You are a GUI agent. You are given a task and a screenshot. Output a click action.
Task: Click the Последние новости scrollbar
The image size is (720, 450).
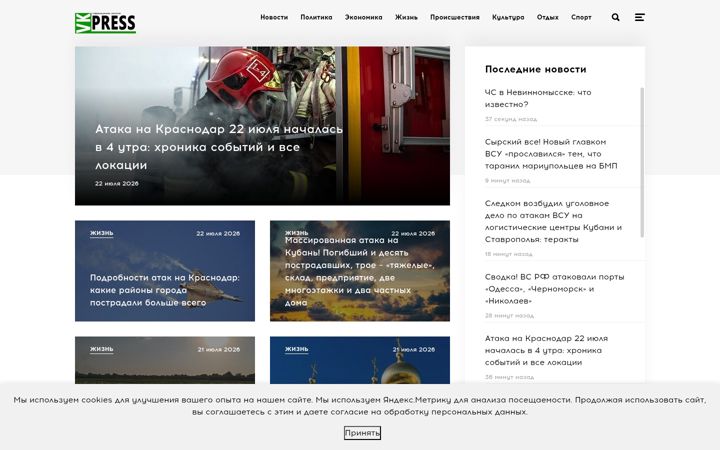tap(642, 162)
